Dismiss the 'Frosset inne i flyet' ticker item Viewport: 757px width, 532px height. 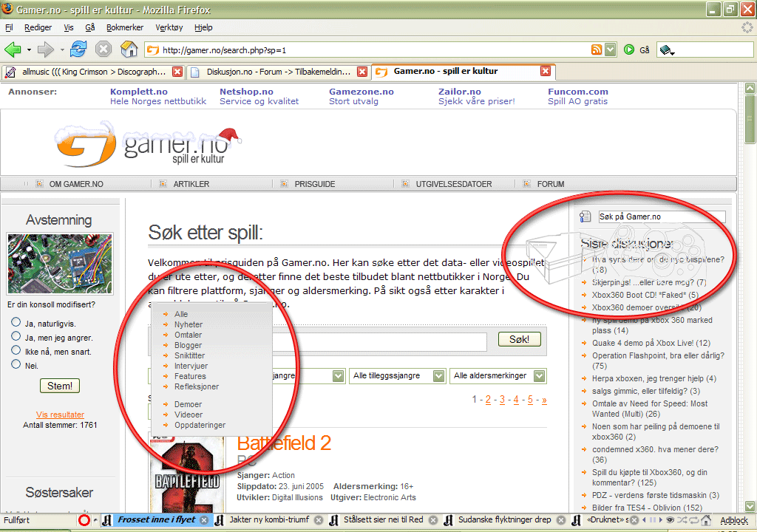204,520
